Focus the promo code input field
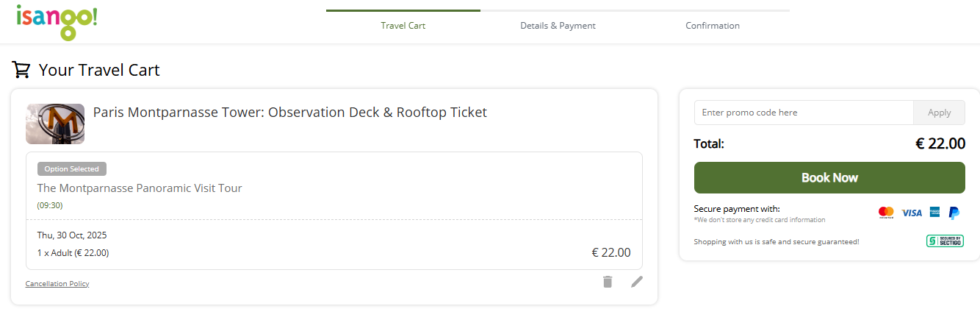 [x=804, y=113]
